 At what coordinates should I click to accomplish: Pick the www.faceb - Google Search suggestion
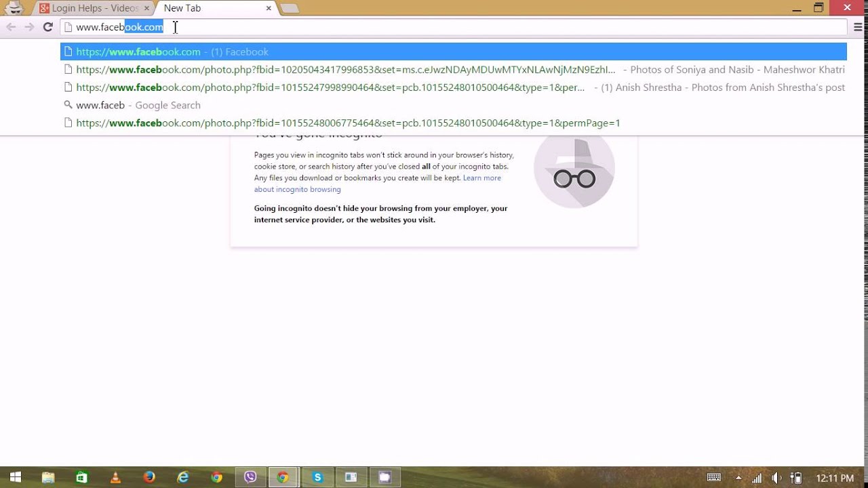(453, 105)
